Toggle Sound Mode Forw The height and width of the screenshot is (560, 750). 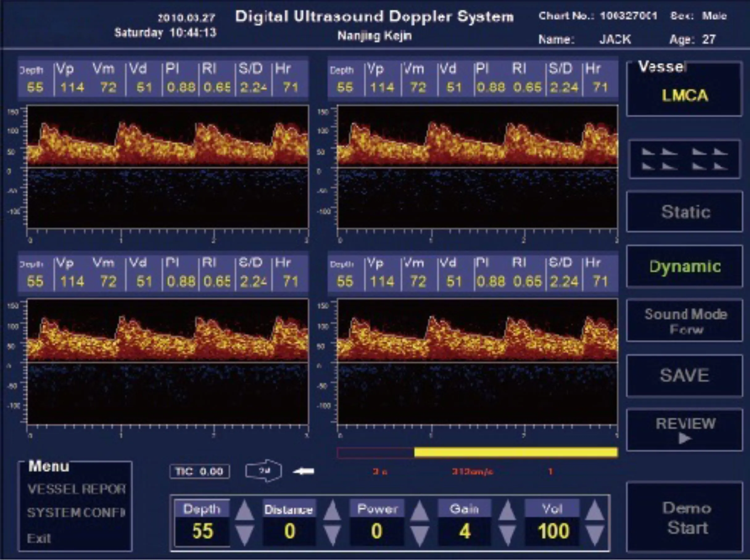(685, 321)
